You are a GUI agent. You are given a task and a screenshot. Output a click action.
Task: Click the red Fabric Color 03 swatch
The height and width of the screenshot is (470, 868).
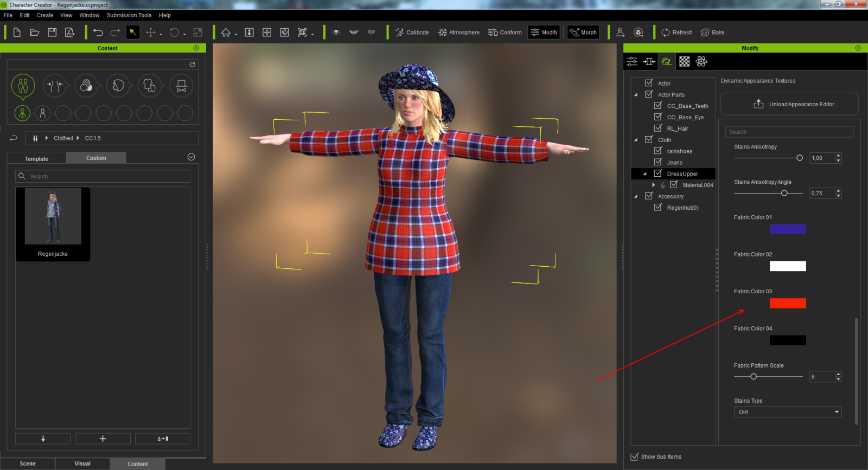click(x=788, y=303)
